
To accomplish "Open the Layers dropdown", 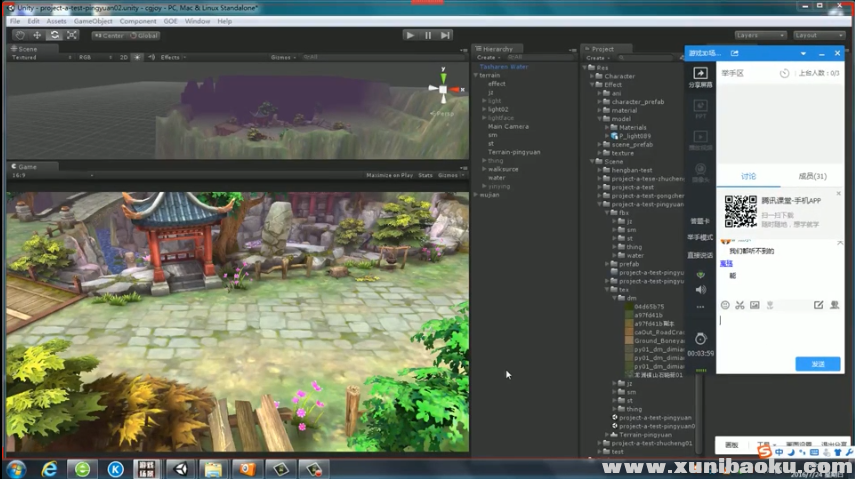I will pyautogui.click(x=759, y=35).
